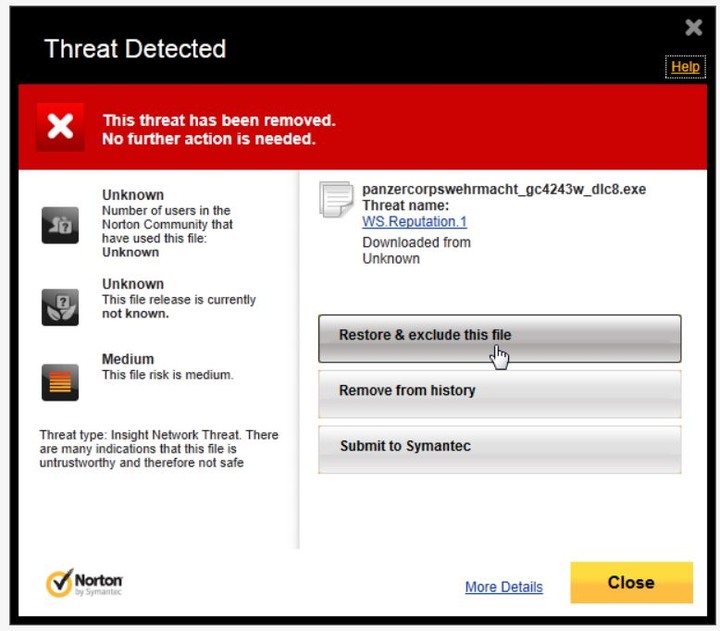This screenshot has height=631, width=720.
Task: Click the Norton by Symantec logo
Action: 84,583
